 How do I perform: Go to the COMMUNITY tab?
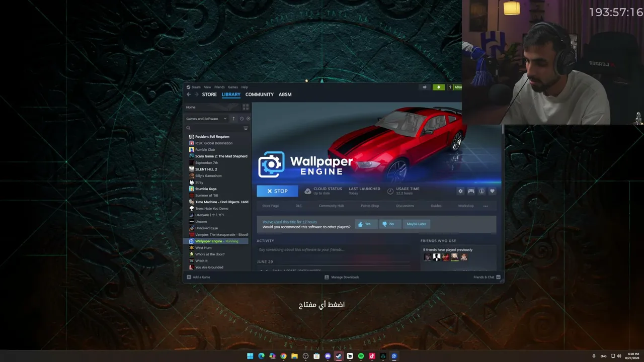(260, 95)
